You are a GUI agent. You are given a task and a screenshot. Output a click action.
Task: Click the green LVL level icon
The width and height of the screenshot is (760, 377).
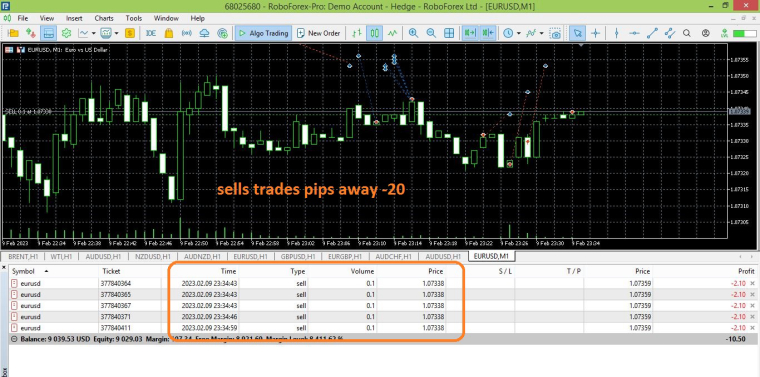coord(724,33)
